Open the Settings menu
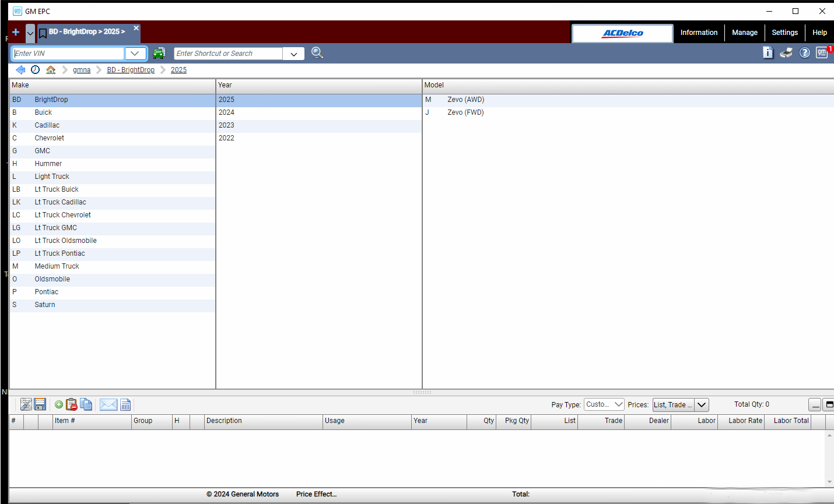The height and width of the screenshot is (504, 834). pyautogui.click(x=784, y=33)
